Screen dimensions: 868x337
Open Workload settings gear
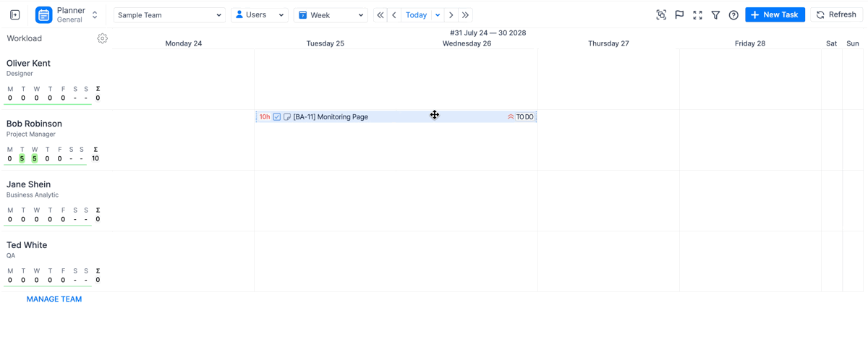102,38
